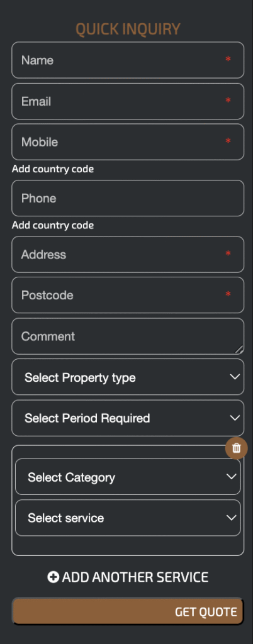The width and height of the screenshot is (253, 644).
Task: Click inside the Comment text area
Action: (128, 336)
